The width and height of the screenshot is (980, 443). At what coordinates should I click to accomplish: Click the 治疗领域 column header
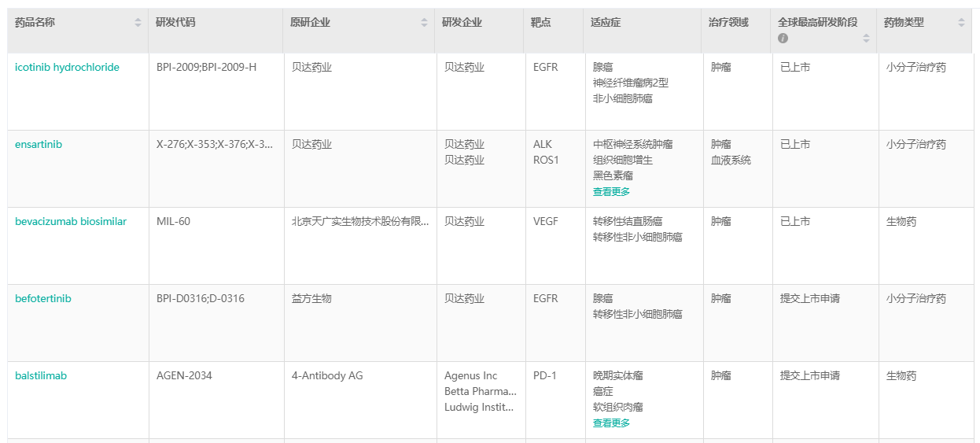728,23
